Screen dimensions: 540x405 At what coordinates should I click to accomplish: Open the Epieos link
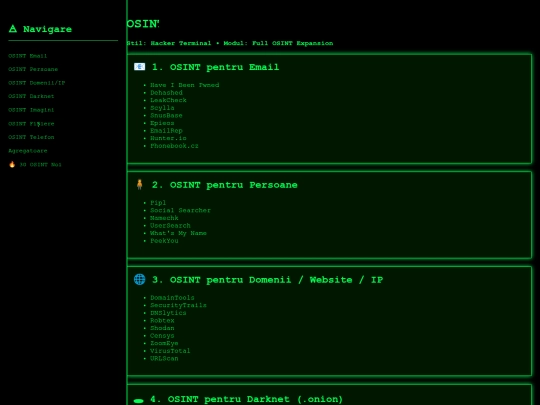162,123
